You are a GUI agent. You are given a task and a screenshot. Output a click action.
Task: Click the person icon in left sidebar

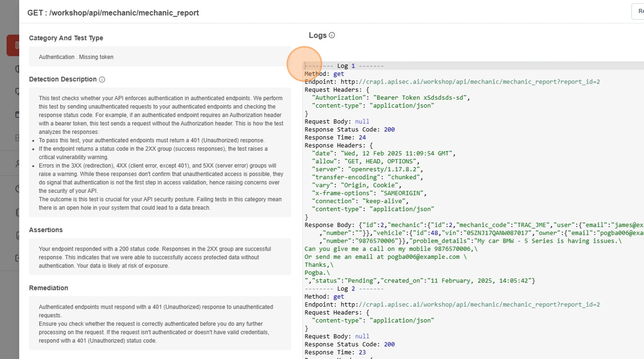(17, 164)
